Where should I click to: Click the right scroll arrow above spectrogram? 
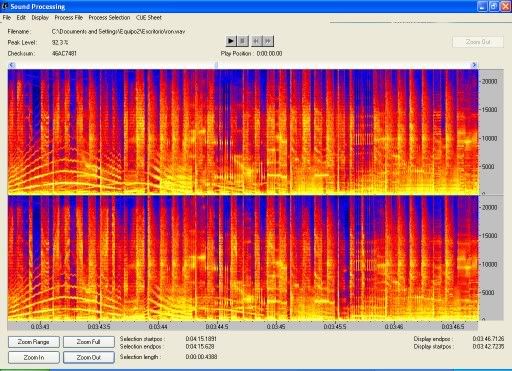point(474,65)
